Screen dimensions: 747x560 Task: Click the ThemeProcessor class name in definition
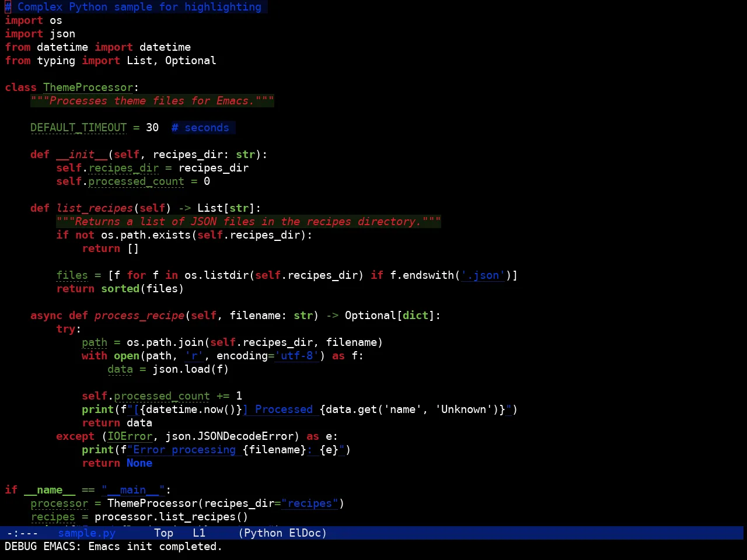(88, 87)
